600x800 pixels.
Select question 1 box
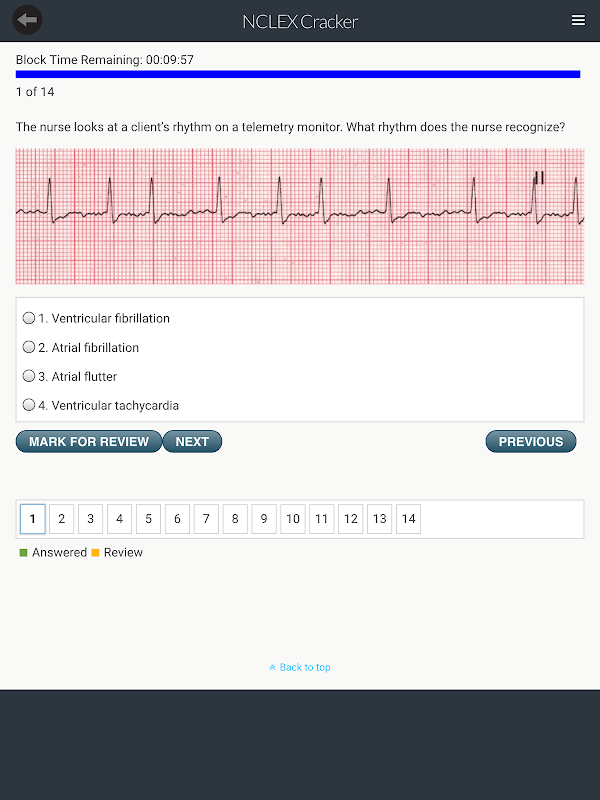pos(32,519)
